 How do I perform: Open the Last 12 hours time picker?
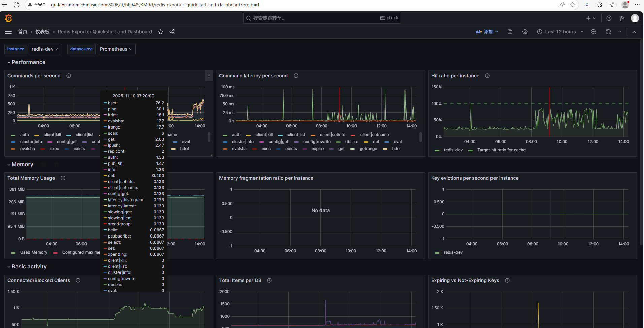[x=560, y=32]
